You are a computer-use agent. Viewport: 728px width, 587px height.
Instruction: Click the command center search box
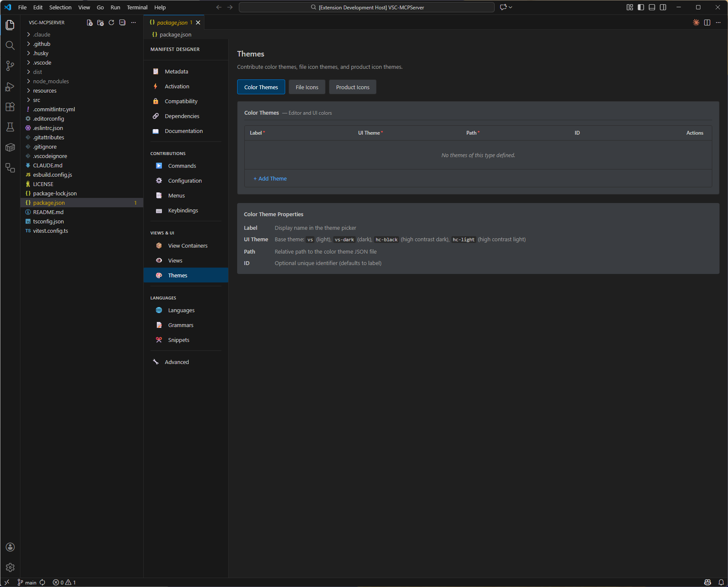point(367,7)
